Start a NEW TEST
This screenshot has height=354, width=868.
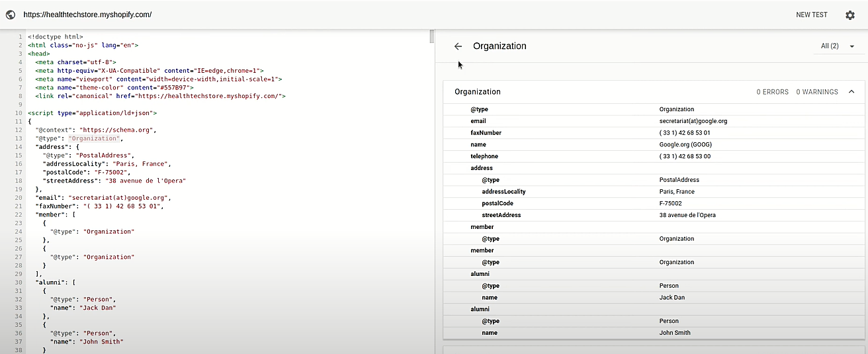pyautogui.click(x=812, y=15)
